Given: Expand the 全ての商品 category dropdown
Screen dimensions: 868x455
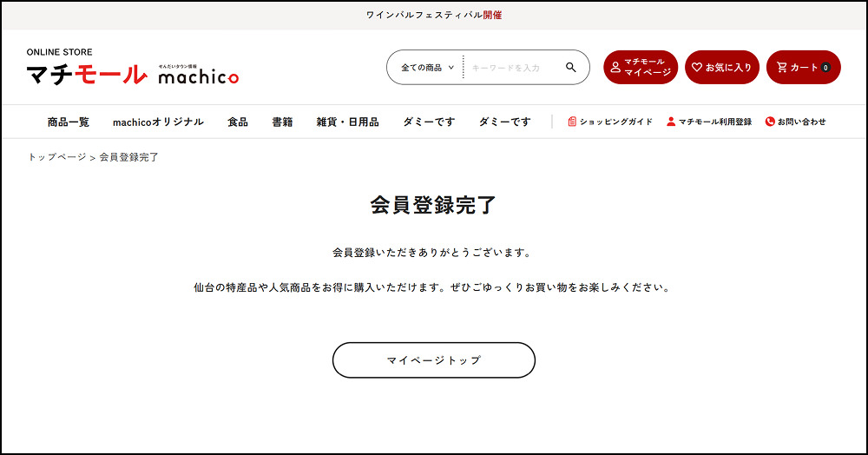Looking at the screenshot, I should coord(427,68).
